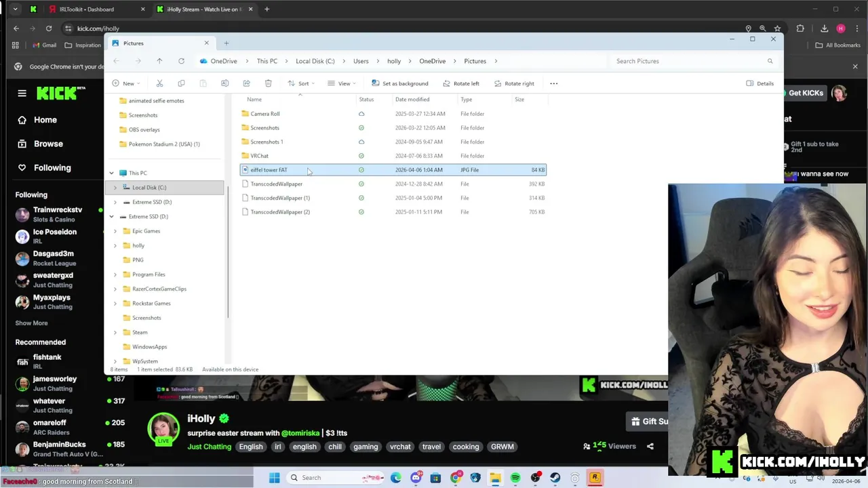Click the Cut scissors icon
The height and width of the screenshot is (488, 868).
(159, 83)
